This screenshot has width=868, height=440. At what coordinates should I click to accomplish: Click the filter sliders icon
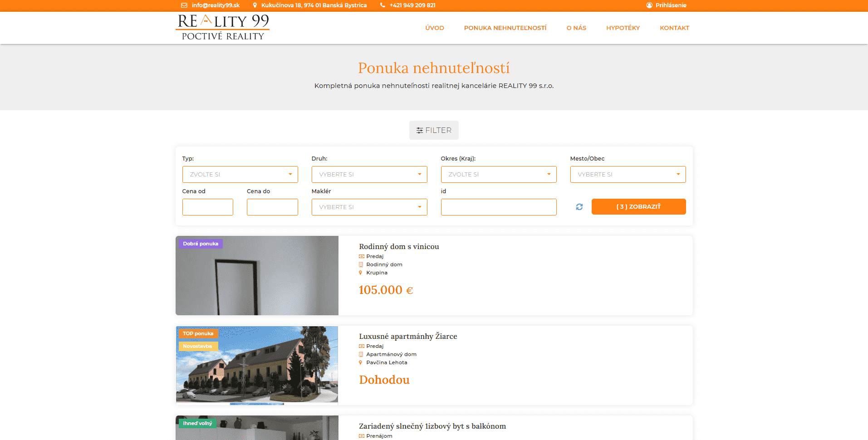tap(420, 131)
